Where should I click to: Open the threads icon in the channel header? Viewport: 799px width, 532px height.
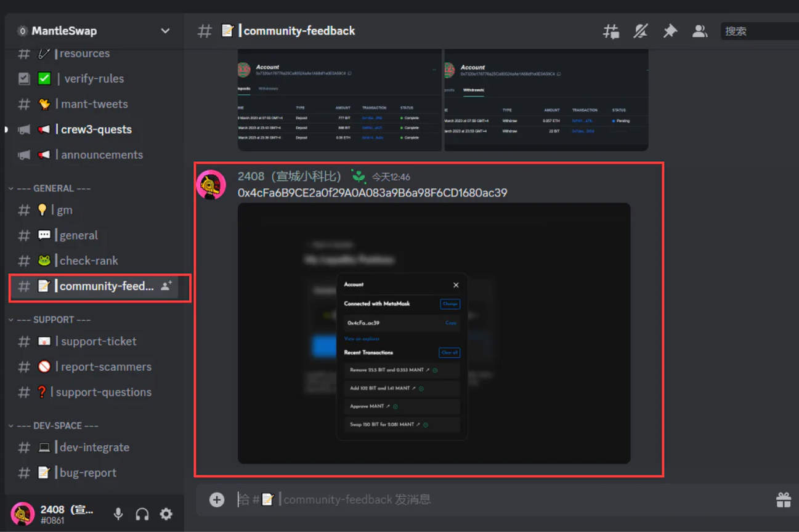click(610, 31)
